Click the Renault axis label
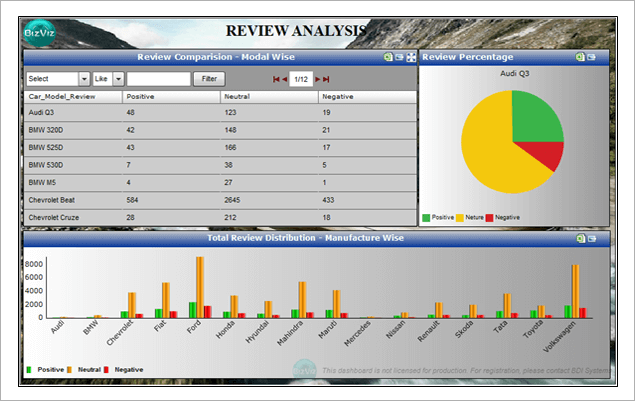This screenshot has width=635, height=401. click(x=428, y=331)
